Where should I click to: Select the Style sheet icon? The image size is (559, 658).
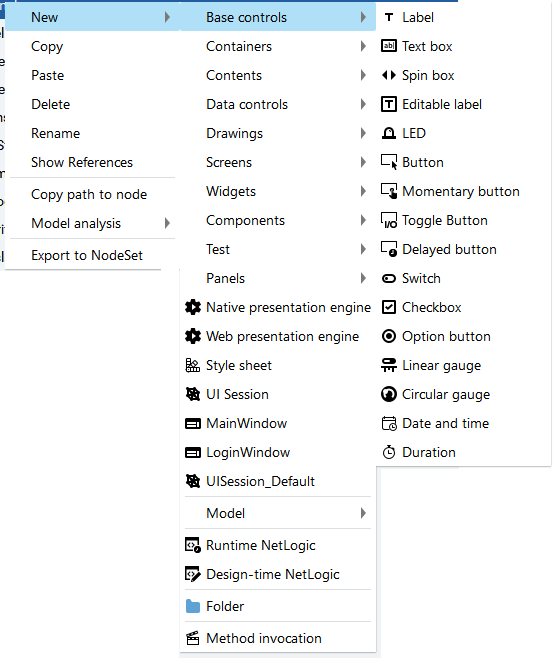click(193, 366)
